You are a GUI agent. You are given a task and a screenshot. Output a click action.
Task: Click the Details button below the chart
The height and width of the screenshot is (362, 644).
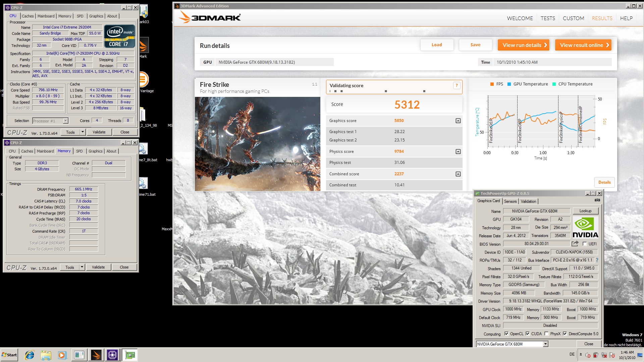pos(604,182)
